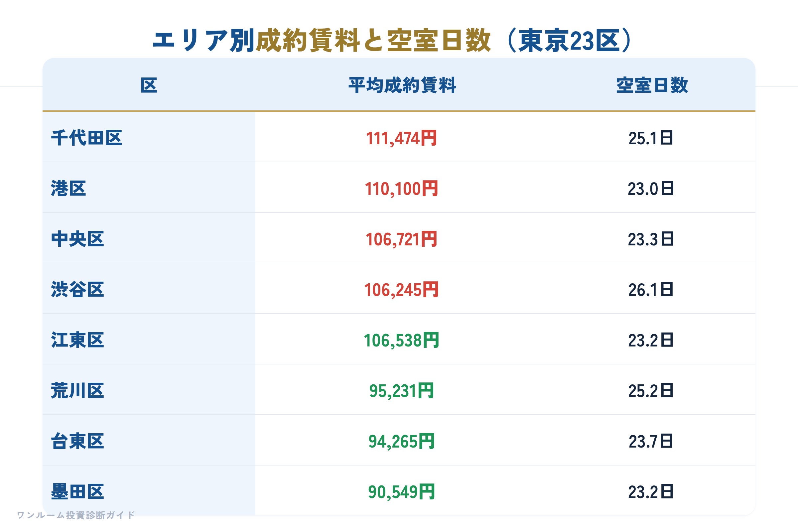798x532 pixels.
Task: Select the 台東区 row label
Action: (x=77, y=441)
